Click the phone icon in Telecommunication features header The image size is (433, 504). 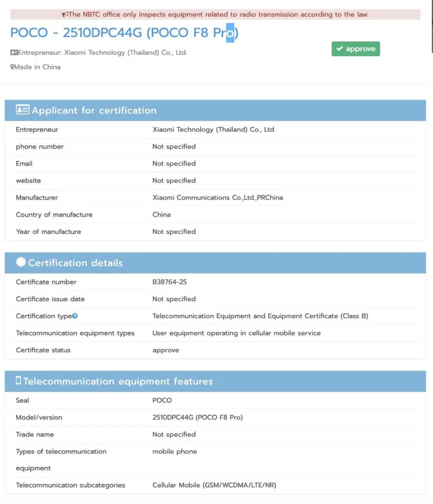tap(19, 380)
